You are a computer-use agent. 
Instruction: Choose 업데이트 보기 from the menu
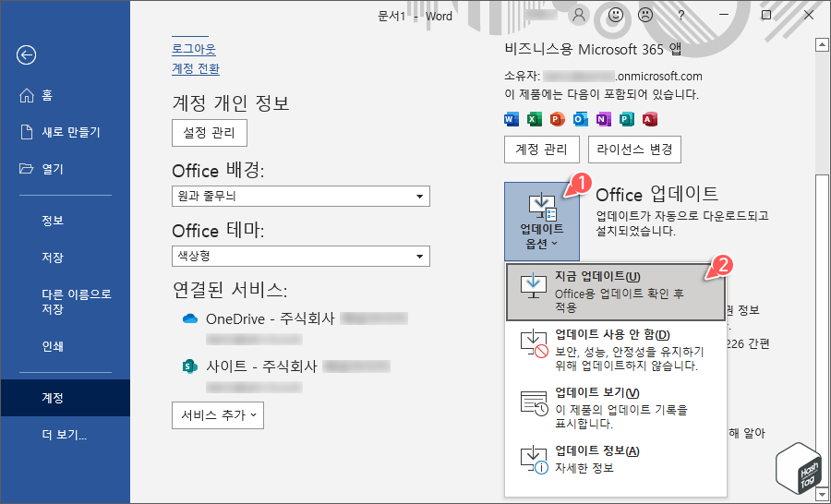pos(616,409)
